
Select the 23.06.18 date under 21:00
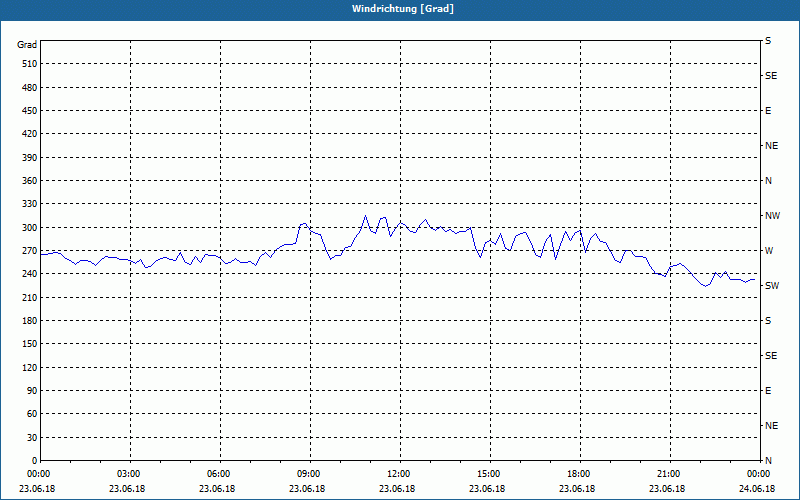click(x=667, y=489)
